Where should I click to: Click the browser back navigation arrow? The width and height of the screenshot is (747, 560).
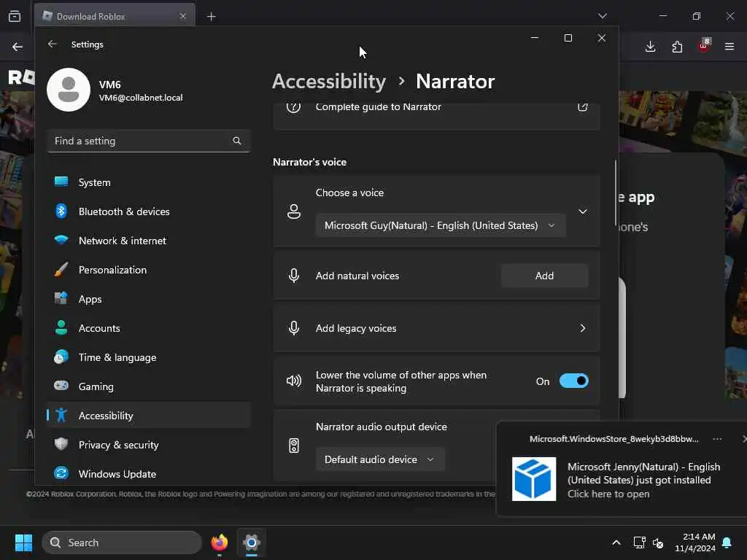pos(18,47)
